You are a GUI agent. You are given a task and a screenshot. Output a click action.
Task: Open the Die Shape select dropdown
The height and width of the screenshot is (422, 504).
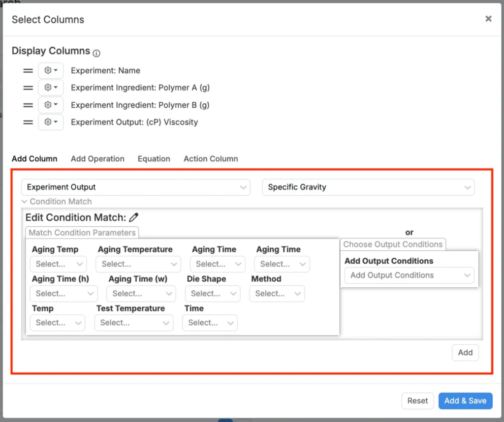[x=213, y=294]
